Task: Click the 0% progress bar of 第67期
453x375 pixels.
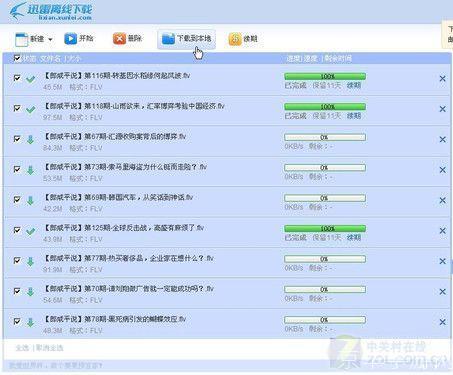Action: (325, 137)
